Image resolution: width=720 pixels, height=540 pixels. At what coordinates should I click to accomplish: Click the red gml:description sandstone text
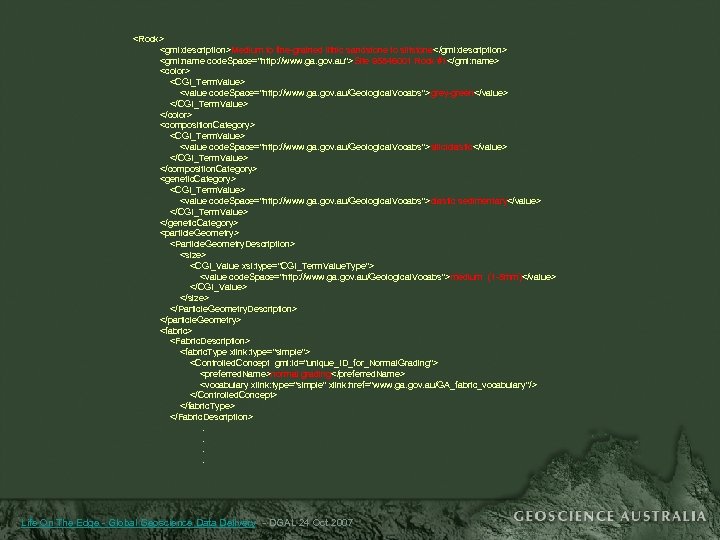coord(332,50)
